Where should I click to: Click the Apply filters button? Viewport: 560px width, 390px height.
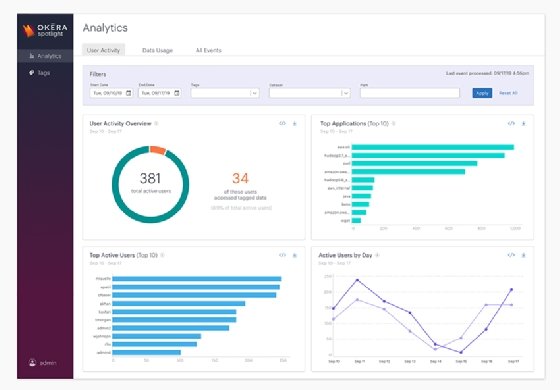(x=482, y=93)
